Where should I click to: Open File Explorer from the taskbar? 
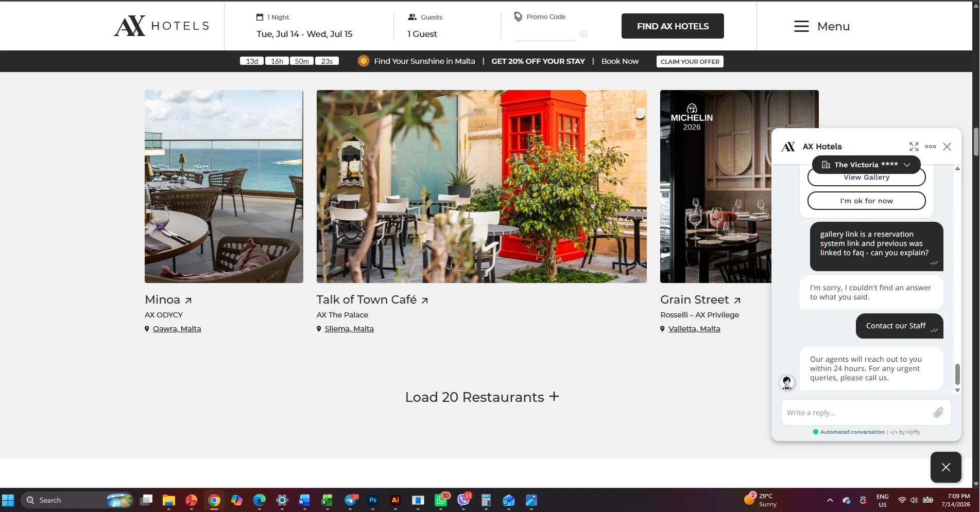pyautogui.click(x=169, y=500)
